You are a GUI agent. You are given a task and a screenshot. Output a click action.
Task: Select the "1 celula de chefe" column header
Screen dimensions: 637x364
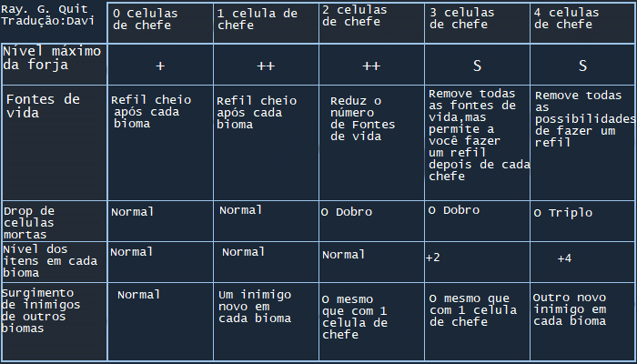(x=258, y=19)
